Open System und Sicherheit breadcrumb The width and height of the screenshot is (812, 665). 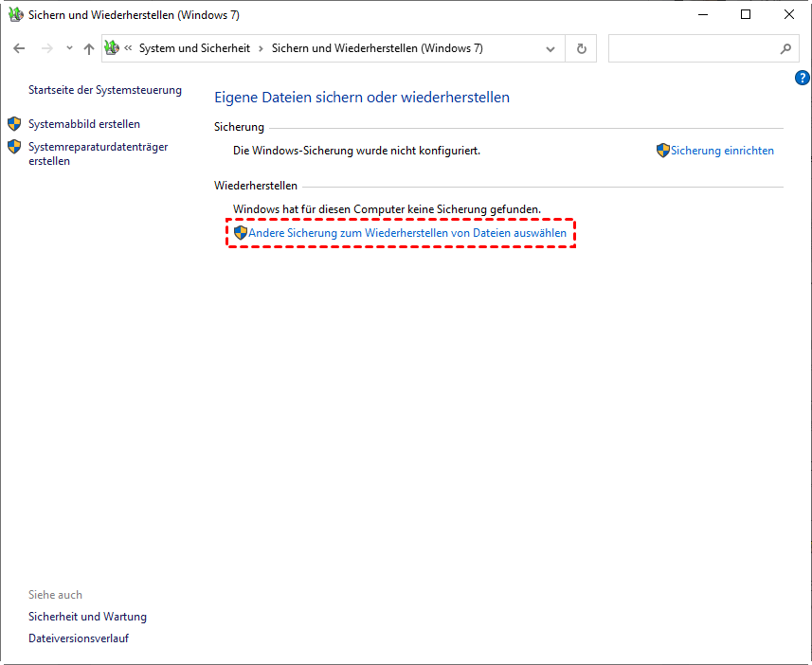coord(194,48)
